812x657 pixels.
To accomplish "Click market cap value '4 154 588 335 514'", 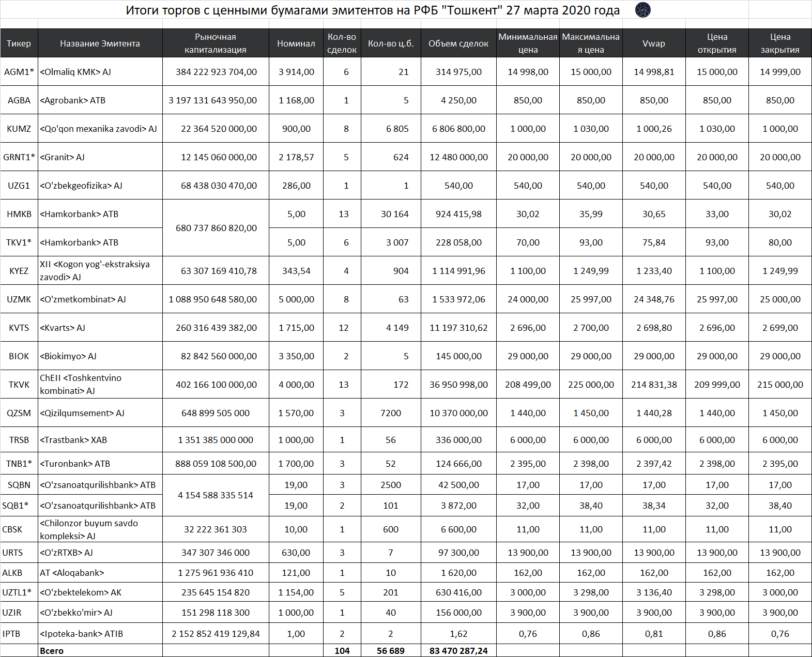I will [216, 495].
